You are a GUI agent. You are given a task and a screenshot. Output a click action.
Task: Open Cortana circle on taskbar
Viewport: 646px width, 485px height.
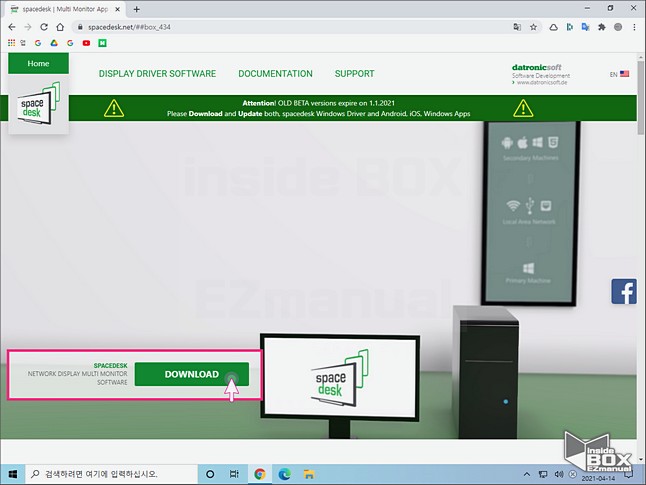pos(210,474)
